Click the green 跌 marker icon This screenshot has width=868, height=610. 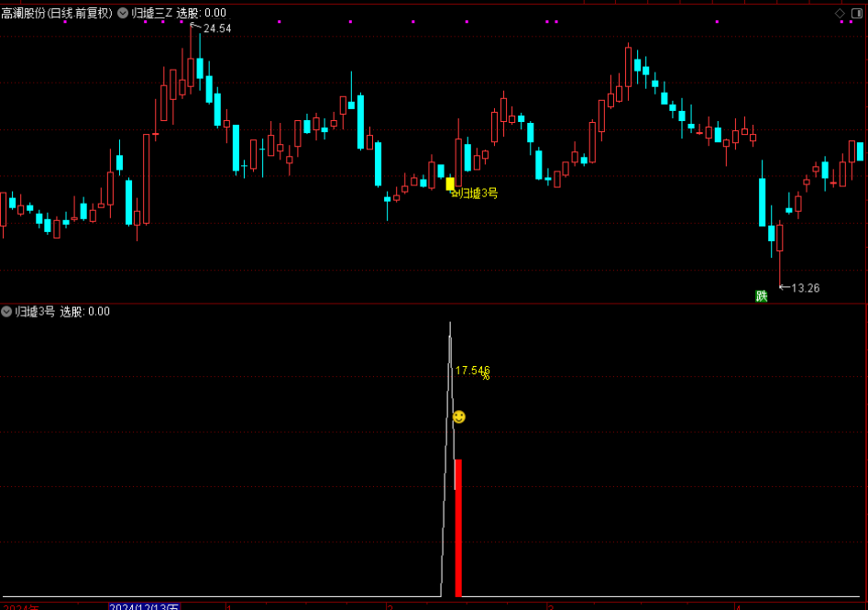(761, 295)
